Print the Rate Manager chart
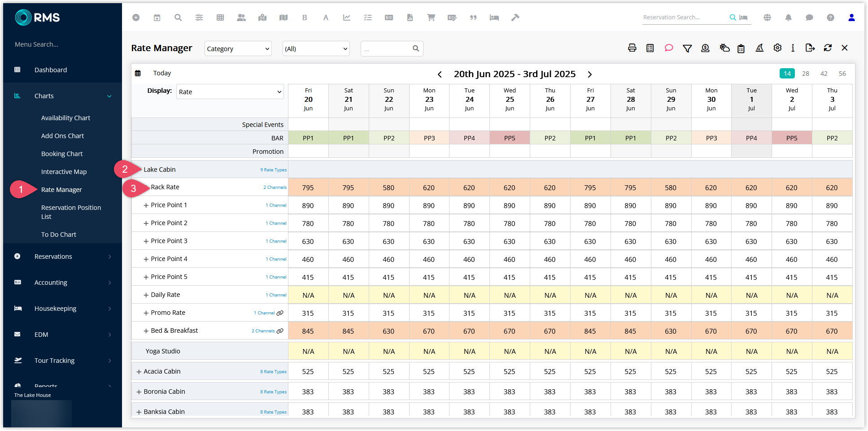The height and width of the screenshot is (431, 868). pyautogui.click(x=632, y=48)
